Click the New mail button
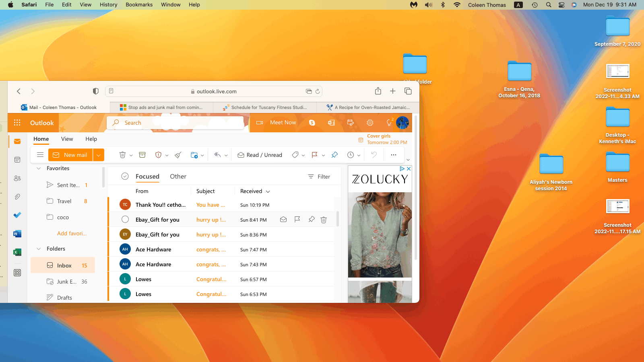Image resolution: width=644 pixels, height=362 pixels. 70,155
